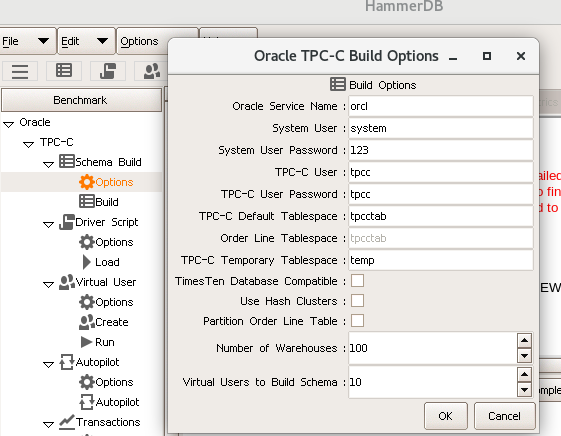Close the Oracle TPC-C Build Options dialog
The image size is (561, 436).
[x=521, y=56]
